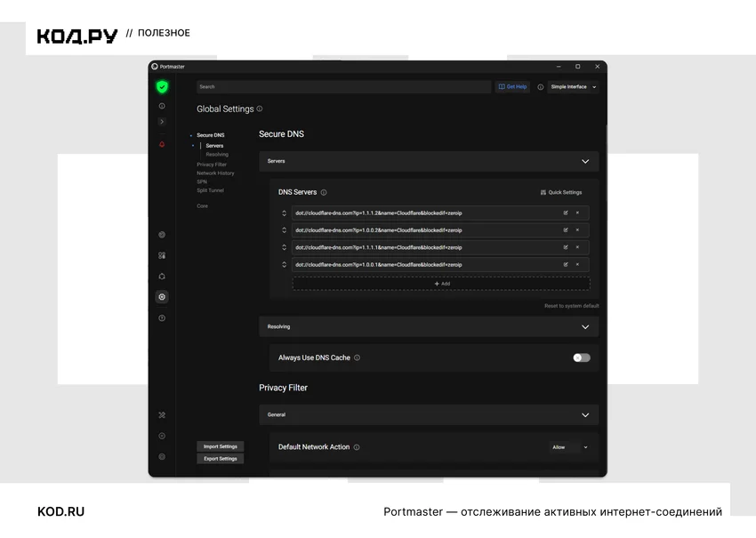The image size is (756, 538).
Task: Edit the ip=1.0.0.2 DNS server entry
Action: (x=566, y=230)
